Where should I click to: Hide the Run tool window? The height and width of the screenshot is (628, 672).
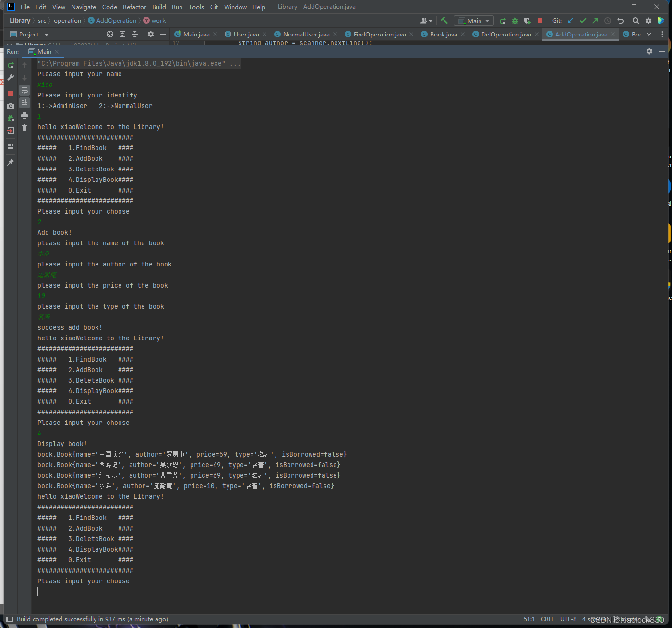[662, 51]
